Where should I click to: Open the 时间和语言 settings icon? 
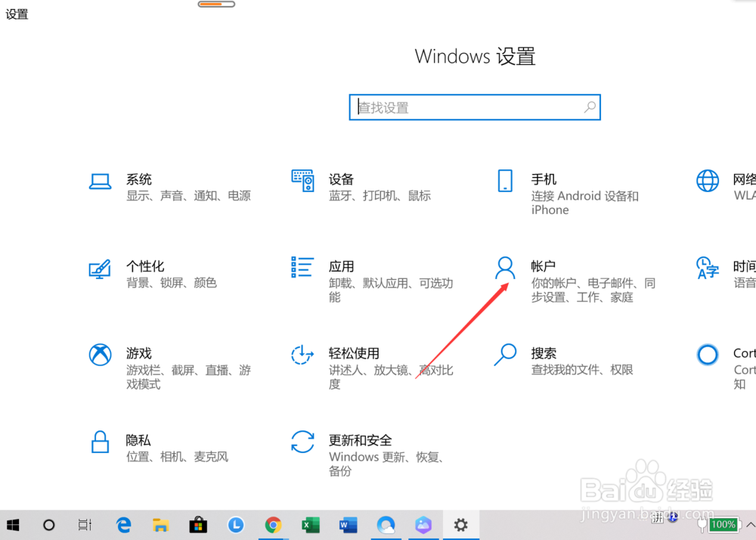pyautogui.click(x=707, y=268)
